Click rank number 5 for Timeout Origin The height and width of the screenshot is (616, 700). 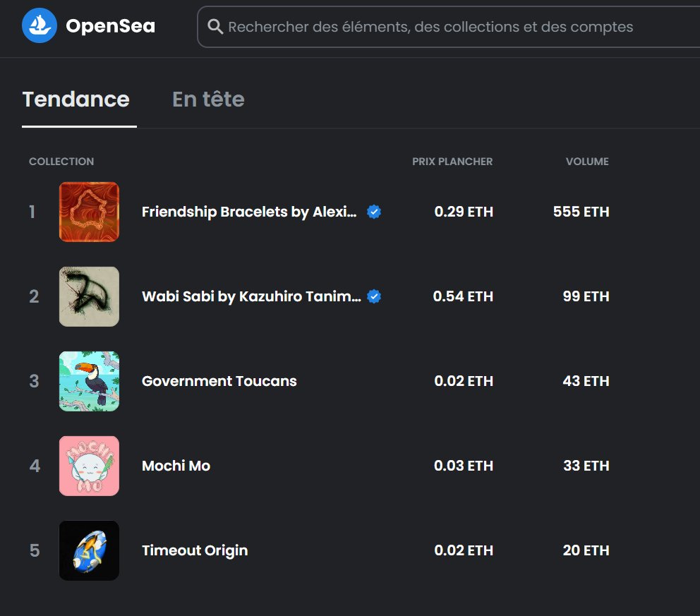click(35, 550)
